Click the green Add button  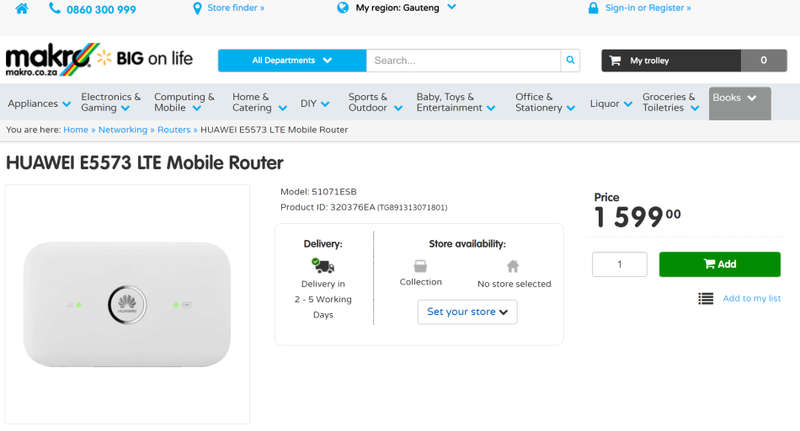pos(719,264)
